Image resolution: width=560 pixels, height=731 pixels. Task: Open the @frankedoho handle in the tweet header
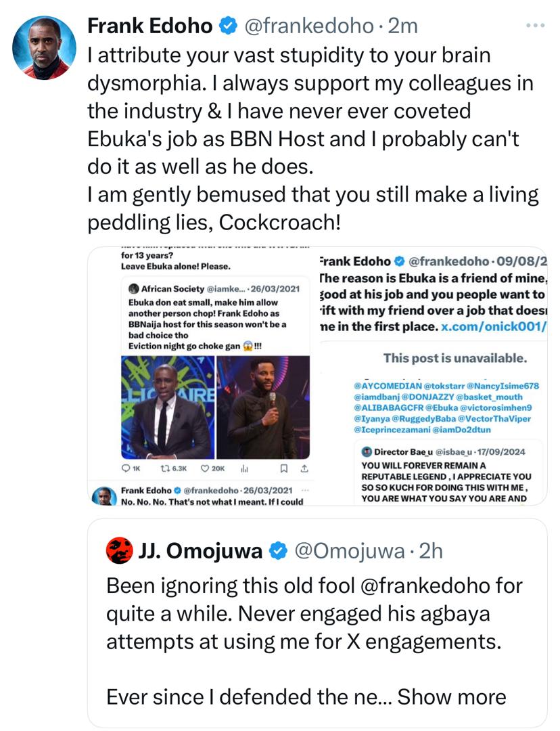308,26
